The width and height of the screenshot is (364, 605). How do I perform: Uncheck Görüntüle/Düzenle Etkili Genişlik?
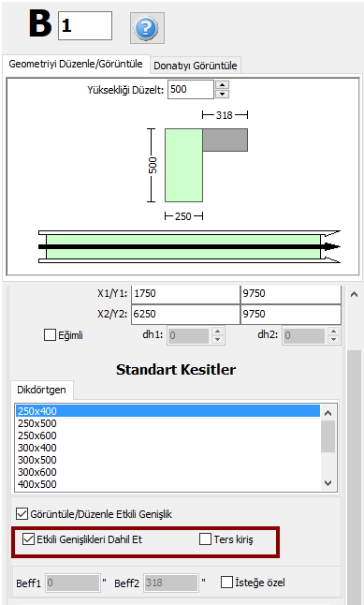[x=22, y=514]
